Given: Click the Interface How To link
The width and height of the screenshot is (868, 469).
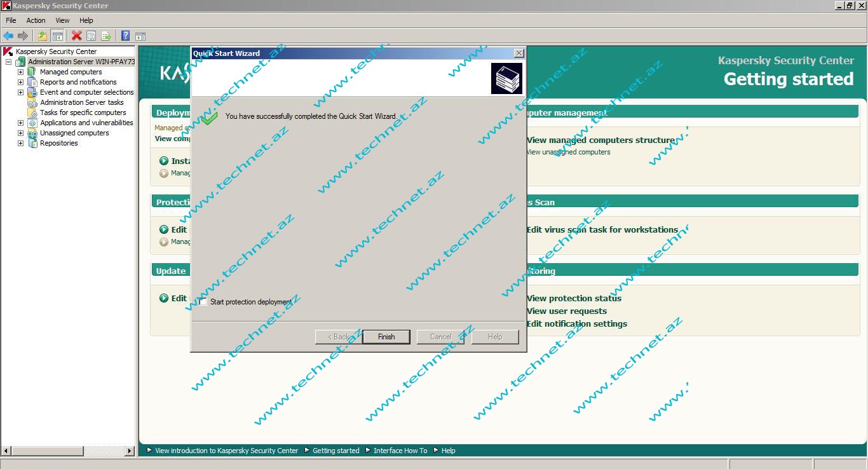Looking at the screenshot, I should 400,451.
